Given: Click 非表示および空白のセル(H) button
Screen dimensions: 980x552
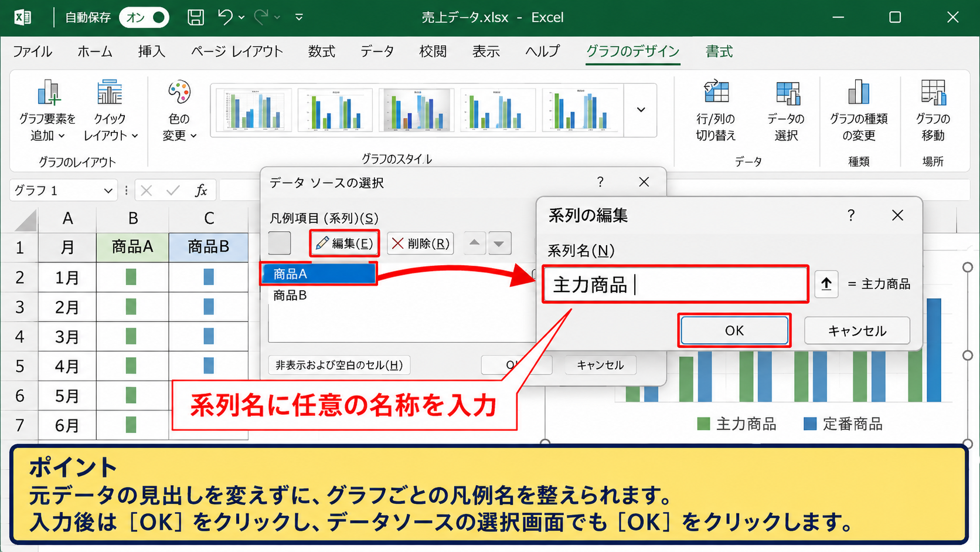Looking at the screenshot, I should (x=339, y=365).
